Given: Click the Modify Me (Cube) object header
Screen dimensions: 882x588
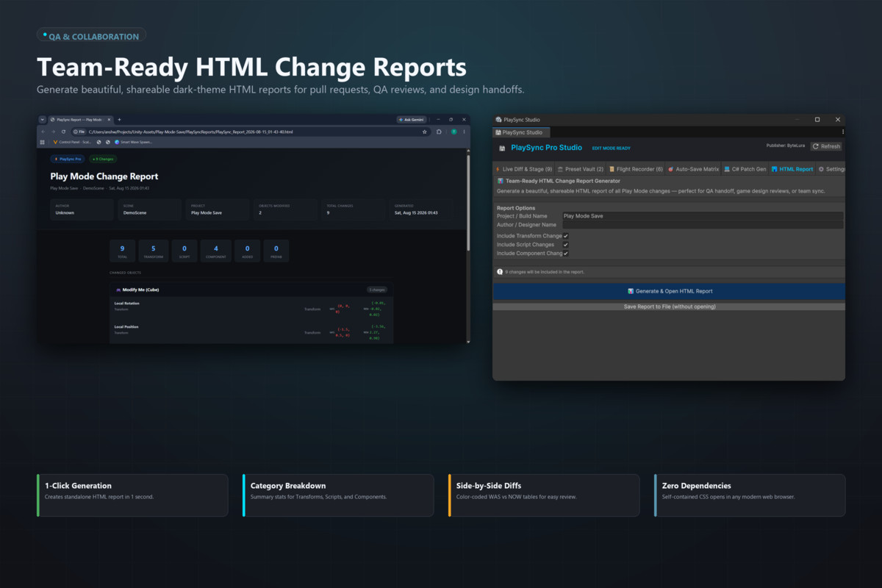Looking at the screenshot, I should coord(251,290).
